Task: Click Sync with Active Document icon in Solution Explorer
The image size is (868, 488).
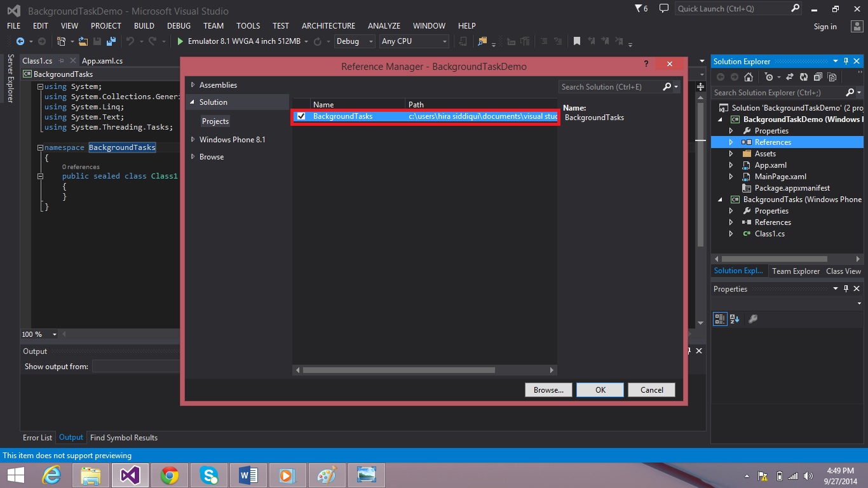Action: point(790,77)
